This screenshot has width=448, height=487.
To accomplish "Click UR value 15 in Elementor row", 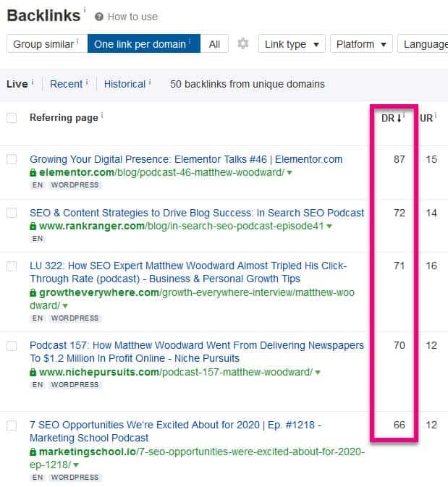I will [x=431, y=159].
